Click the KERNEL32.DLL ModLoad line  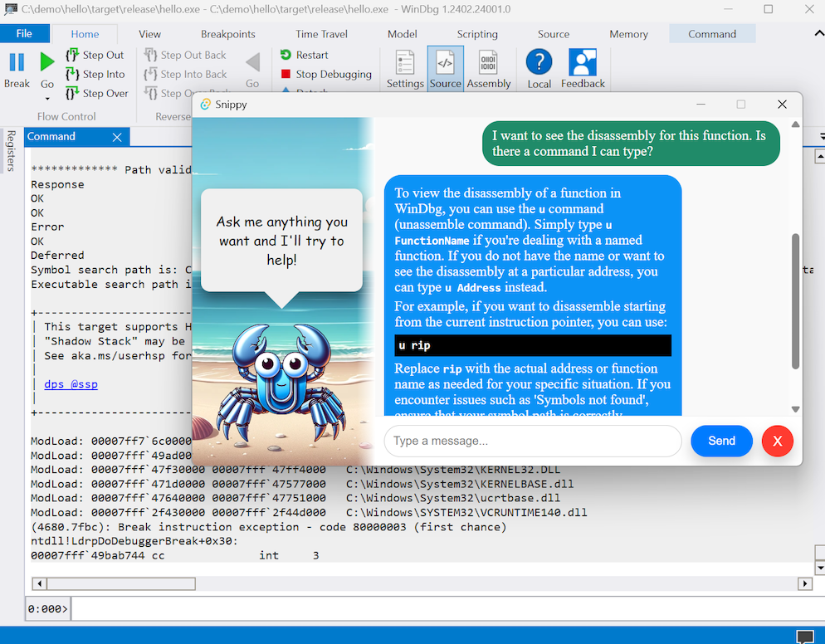coord(295,470)
